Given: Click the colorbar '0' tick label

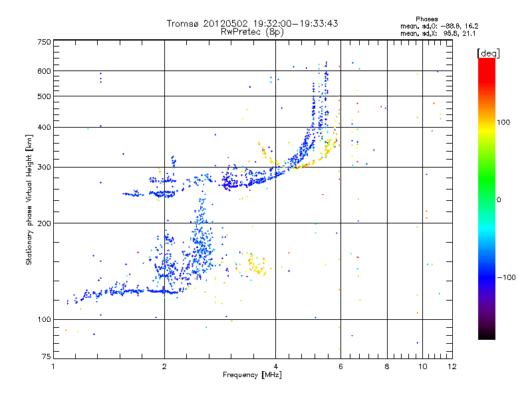Looking at the screenshot, I should pyautogui.click(x=499, y=200).
